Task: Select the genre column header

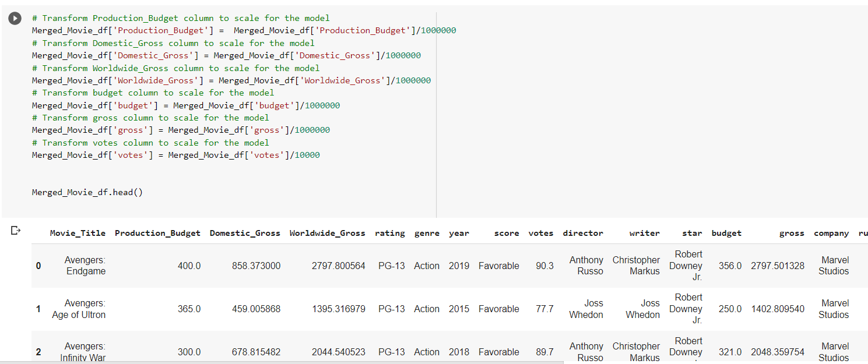Action: [x=427, y=233]
